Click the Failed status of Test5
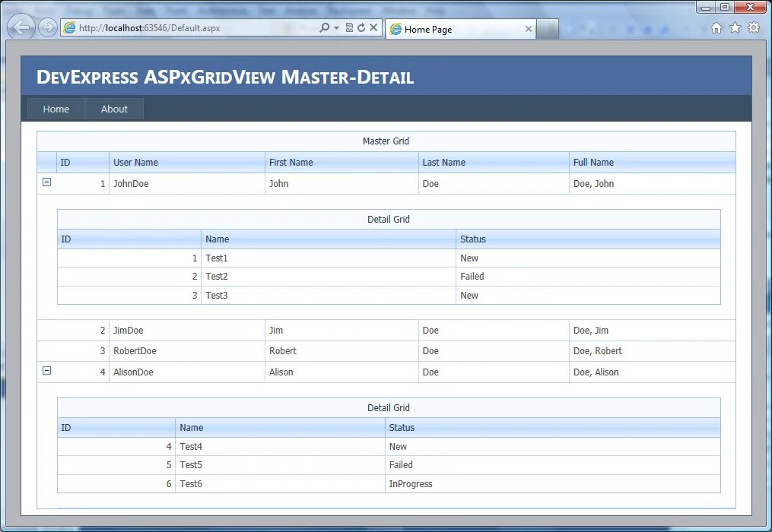The image size is (772, 532). (552, 465)
